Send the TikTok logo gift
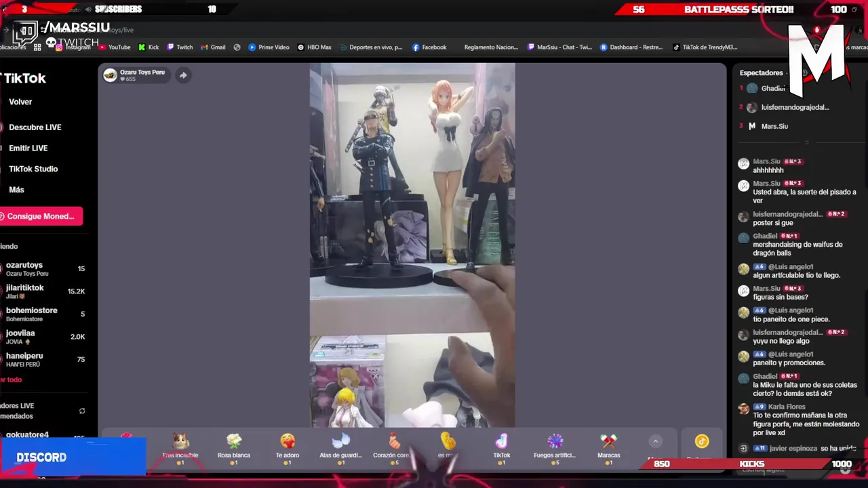This screenshot has height=488, width=868. pyautogui.click(x=501, y=449)
